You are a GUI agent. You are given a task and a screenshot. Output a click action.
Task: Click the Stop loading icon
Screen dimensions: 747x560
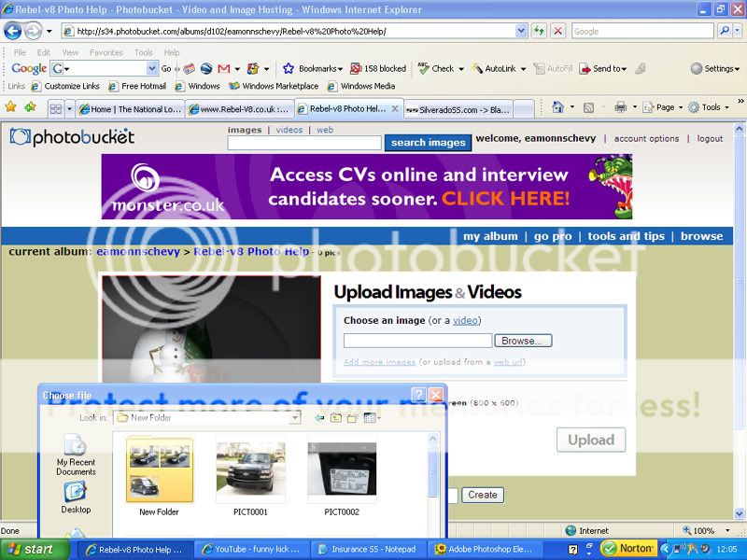point(557,31)
